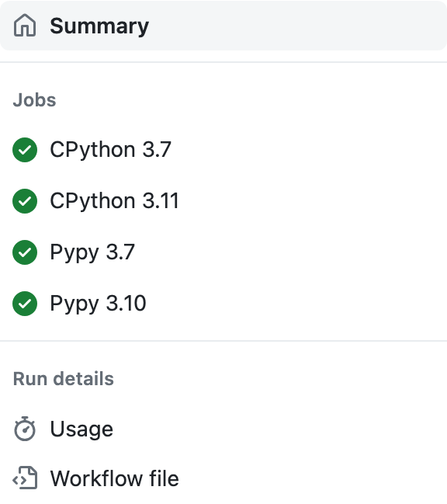447x504 pixels.
Task: Click the green check icon next to Pypy 3.7
Action: pyautogui.click(x=25, y=252)
